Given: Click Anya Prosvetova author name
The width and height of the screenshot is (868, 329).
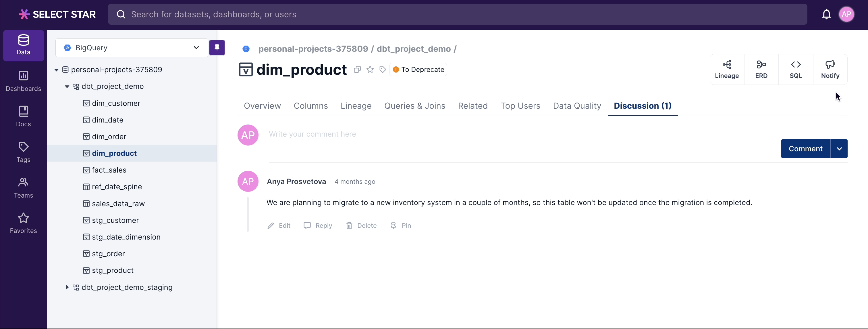Looking at the screenshot, I should (296, 181).
